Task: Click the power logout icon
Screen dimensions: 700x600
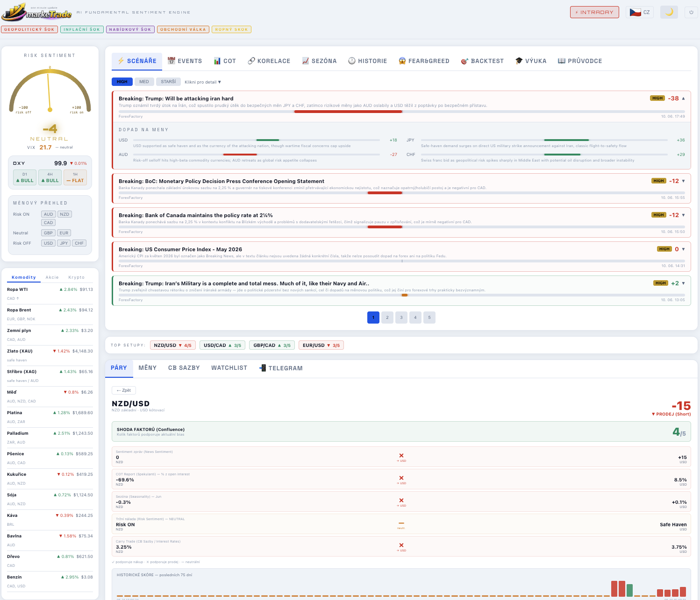Action: (x=691, y=12)
